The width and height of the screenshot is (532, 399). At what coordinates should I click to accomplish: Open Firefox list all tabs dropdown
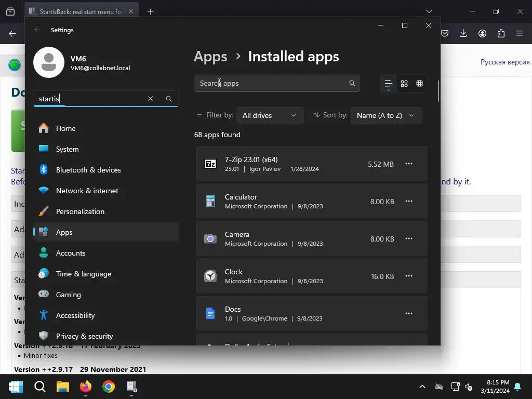[429, 11]
